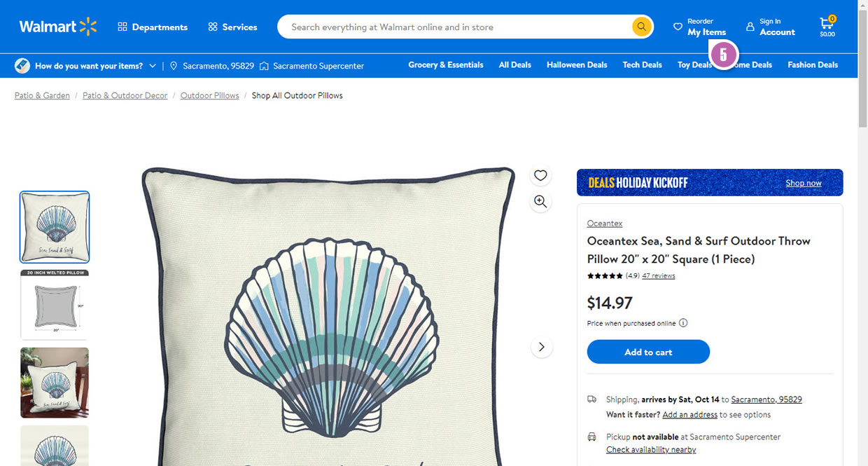Image resolution: width=868 pixels, height=466 pixels.
Task: Click the next image arrow
Action: click(x=541, y=347)
